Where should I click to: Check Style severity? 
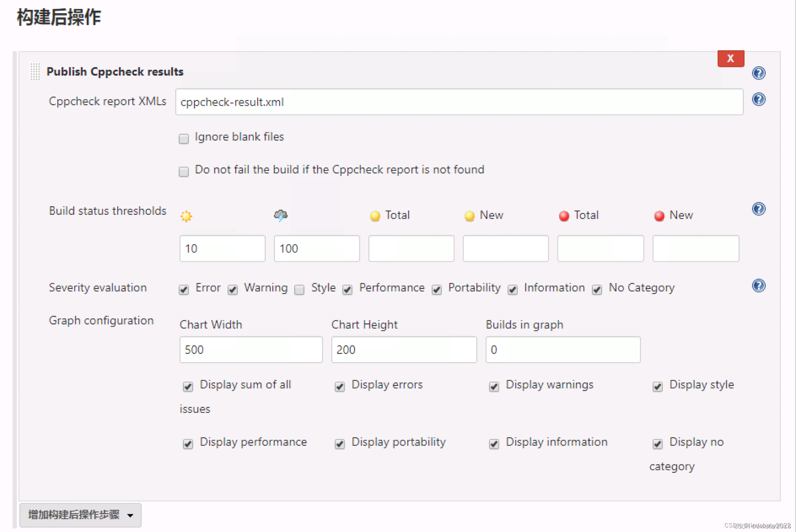tap(299, 290)
